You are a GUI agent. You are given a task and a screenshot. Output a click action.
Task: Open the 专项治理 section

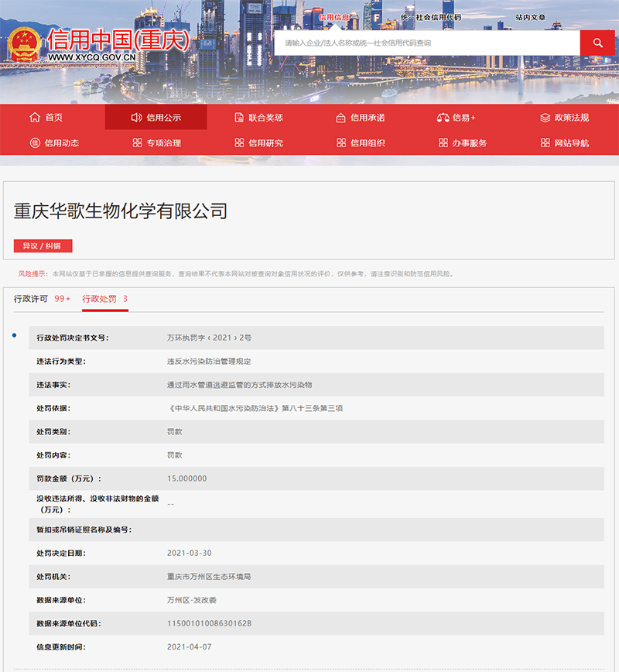pos(163,142)
